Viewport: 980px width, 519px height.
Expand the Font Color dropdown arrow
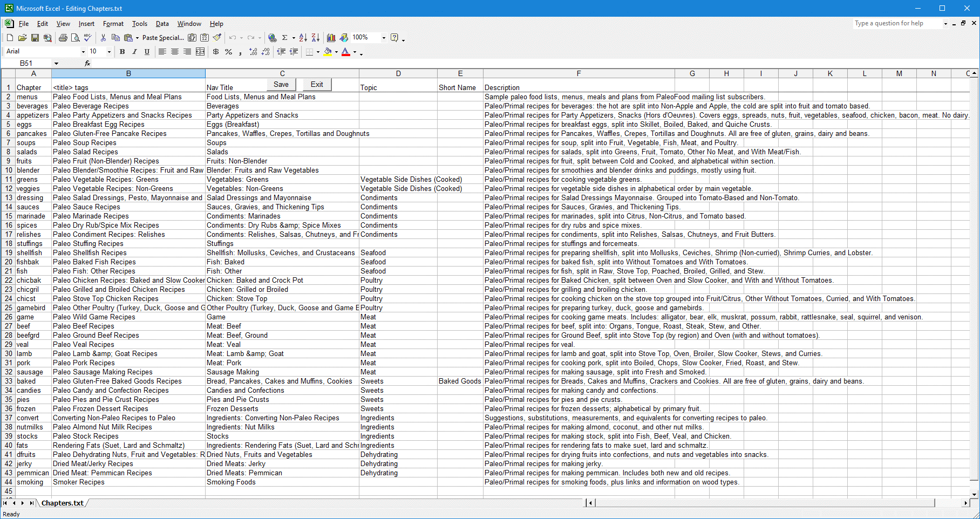pyautogui.click(x=355, y=52)
